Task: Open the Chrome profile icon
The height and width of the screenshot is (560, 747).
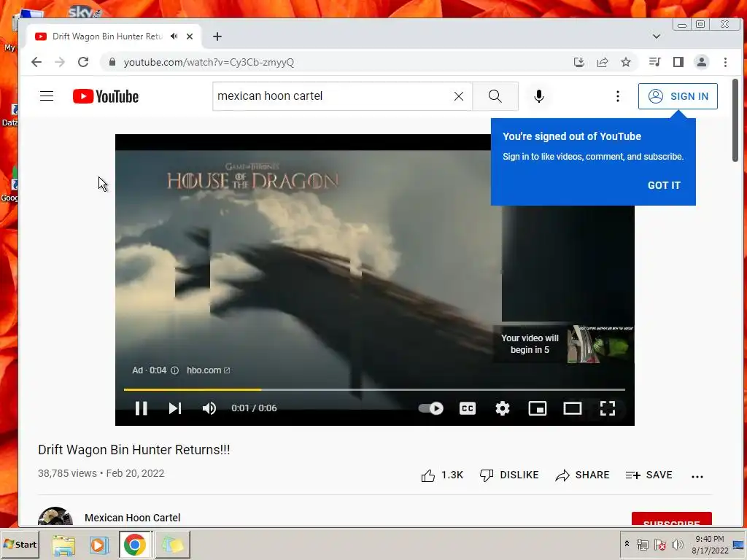Action: click(x=701, y=62)
